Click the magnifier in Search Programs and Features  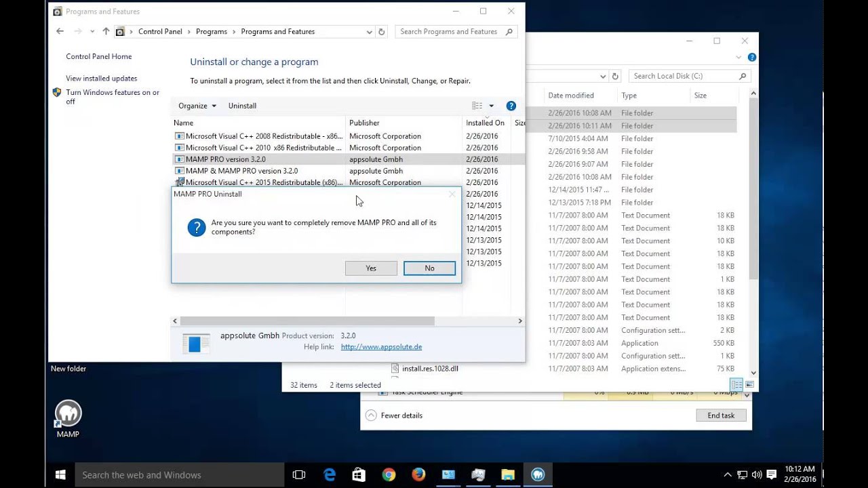(x=509, y=32)
